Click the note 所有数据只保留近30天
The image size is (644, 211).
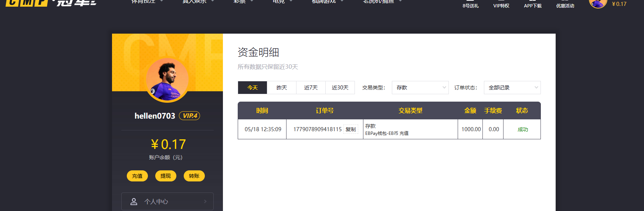[x=268, y=67]
